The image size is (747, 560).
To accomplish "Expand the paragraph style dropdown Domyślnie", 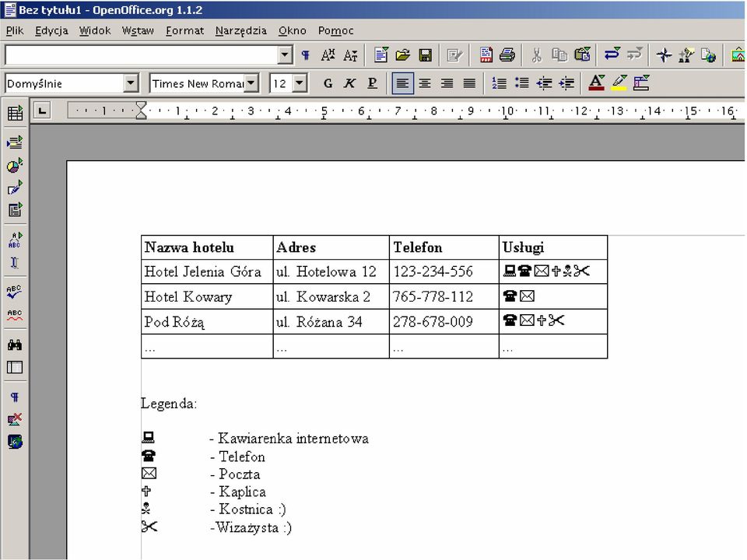I will pyautogui.click(x=131, y=83).
